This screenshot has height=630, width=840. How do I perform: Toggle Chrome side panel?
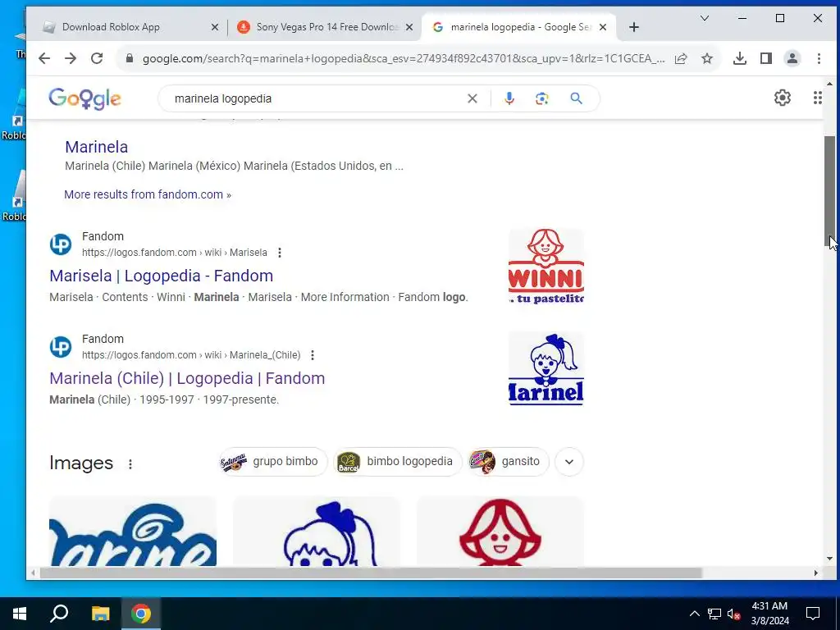[766, 58]
